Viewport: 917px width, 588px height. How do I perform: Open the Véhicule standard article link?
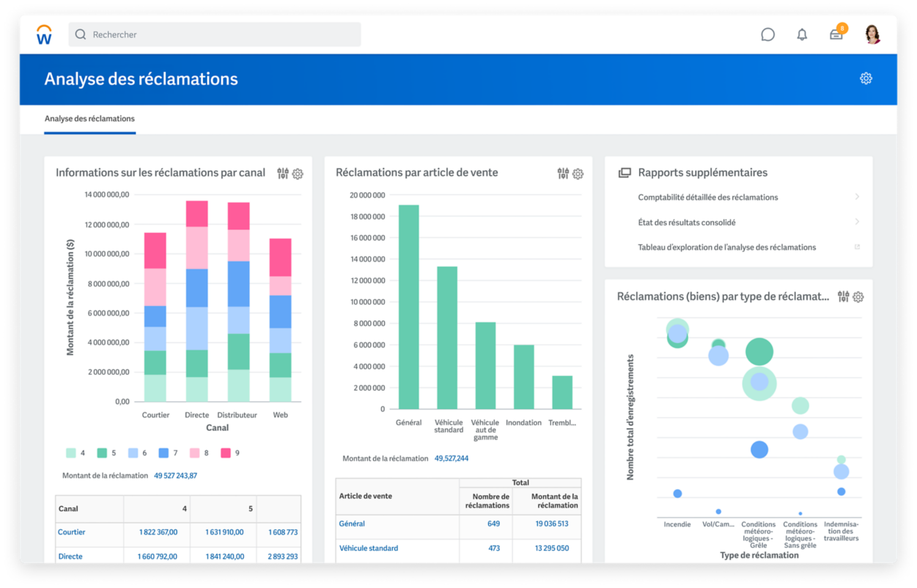[369, 548]
